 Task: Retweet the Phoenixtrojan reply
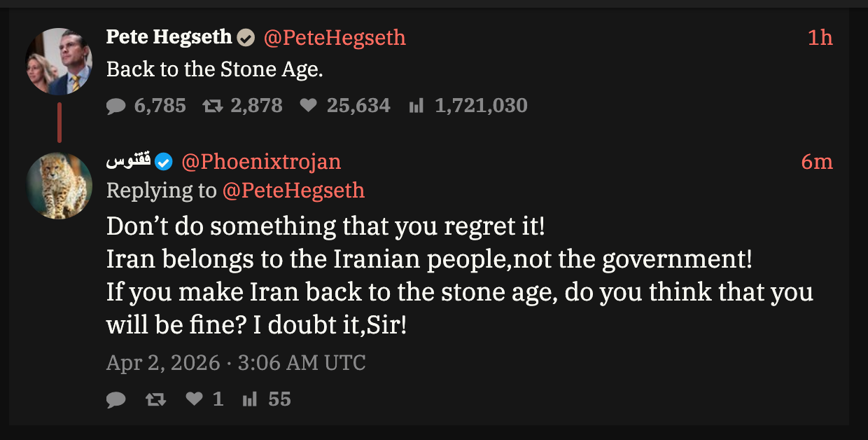(x=155, y=399)
